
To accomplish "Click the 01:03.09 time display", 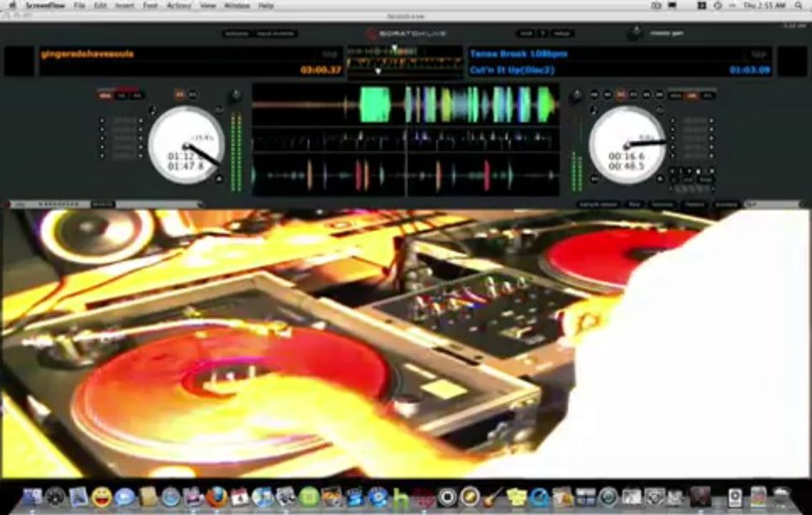I will [x=750, y=70].
